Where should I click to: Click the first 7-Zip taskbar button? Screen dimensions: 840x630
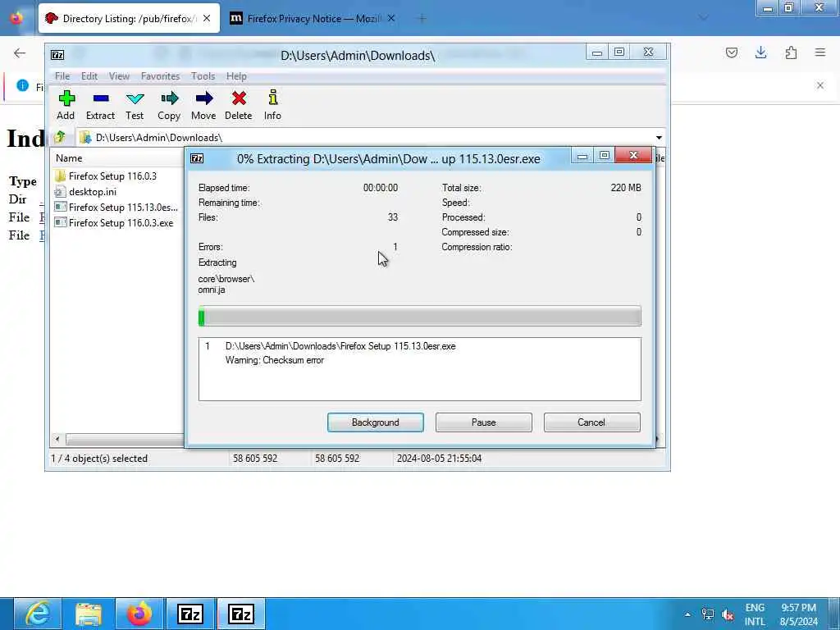coord(190,614)
